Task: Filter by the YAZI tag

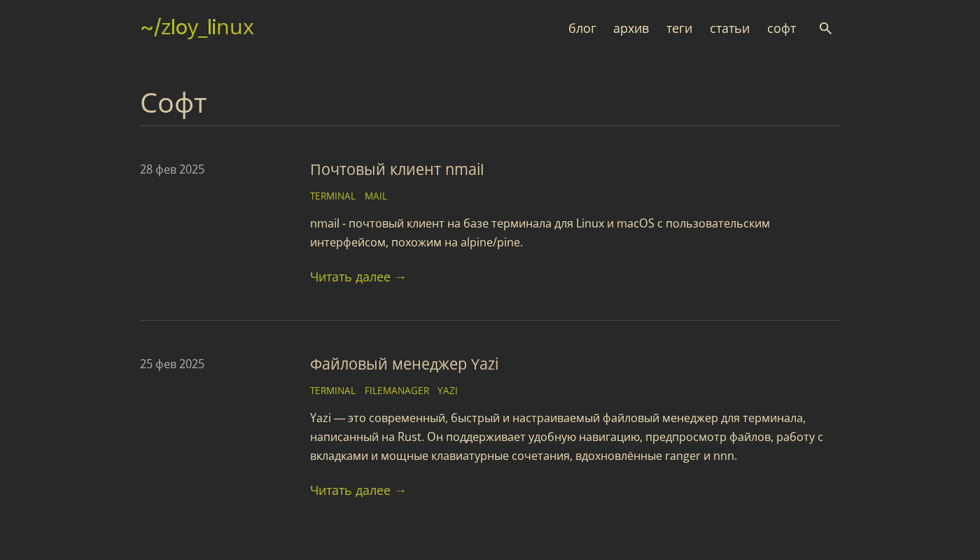Action: (447, 391)
